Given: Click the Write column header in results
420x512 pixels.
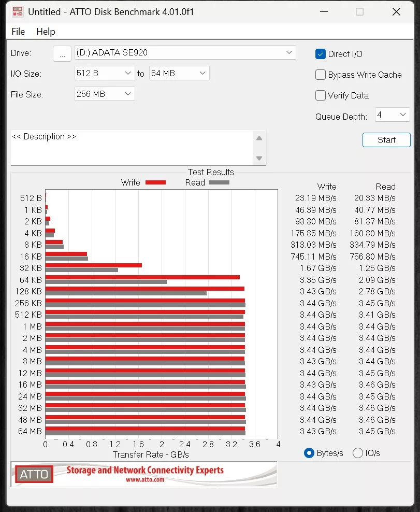Looking at the screenshot, I should pyautogui.click(x=327, y=187).
